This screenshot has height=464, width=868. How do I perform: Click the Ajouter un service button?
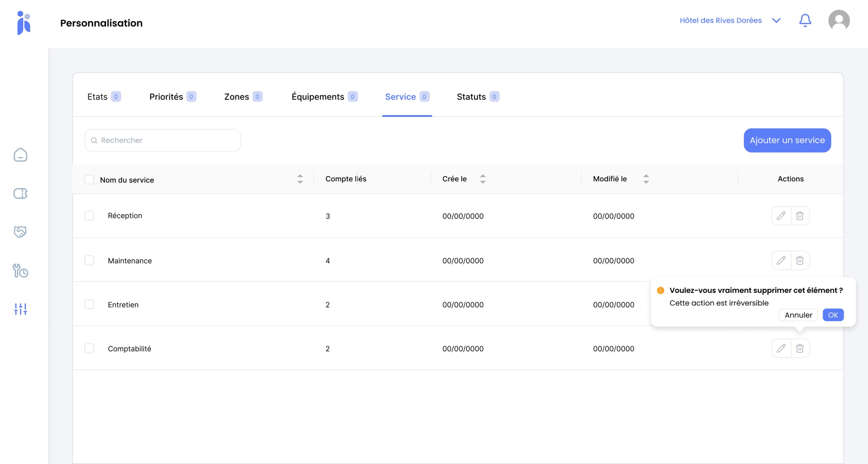(787, 140)
